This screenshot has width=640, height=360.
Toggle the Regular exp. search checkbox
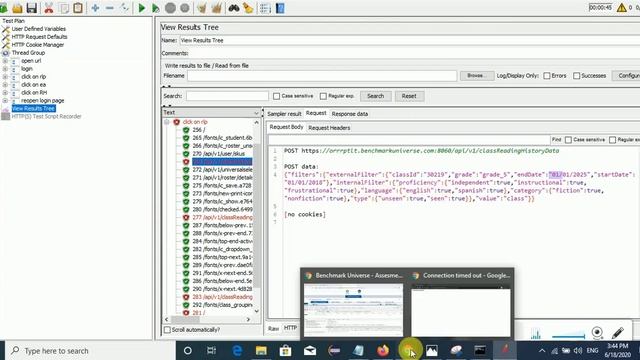[323, 96]
